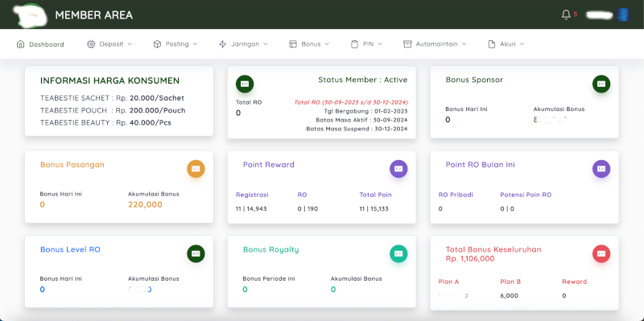
Task: Click the Posting box icon
Action: pyautogui.click(x=157, y=44)
